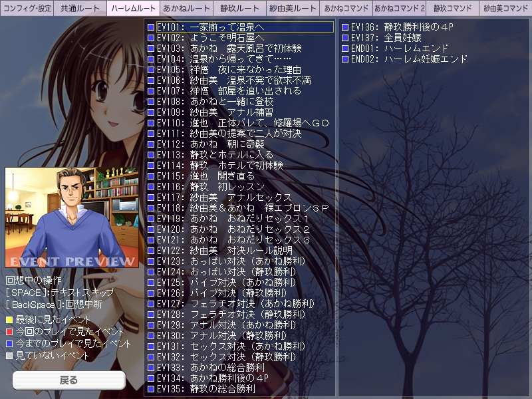Image resolution: width=532 pixels, height=399 pixels.
Task: Click the gray 見ていないイベント legend swatch
Action: pyautogui.click(x=9, y=356)
